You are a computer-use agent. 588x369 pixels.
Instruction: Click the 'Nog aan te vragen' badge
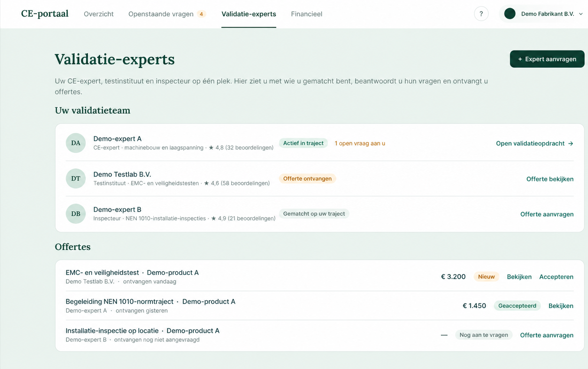tap(484, 335)
